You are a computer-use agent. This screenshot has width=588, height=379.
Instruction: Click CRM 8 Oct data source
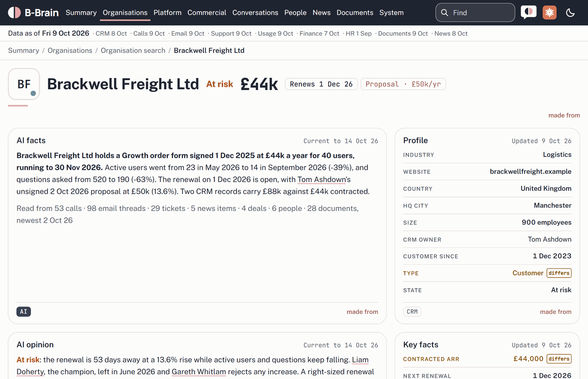tap(111, 33)
